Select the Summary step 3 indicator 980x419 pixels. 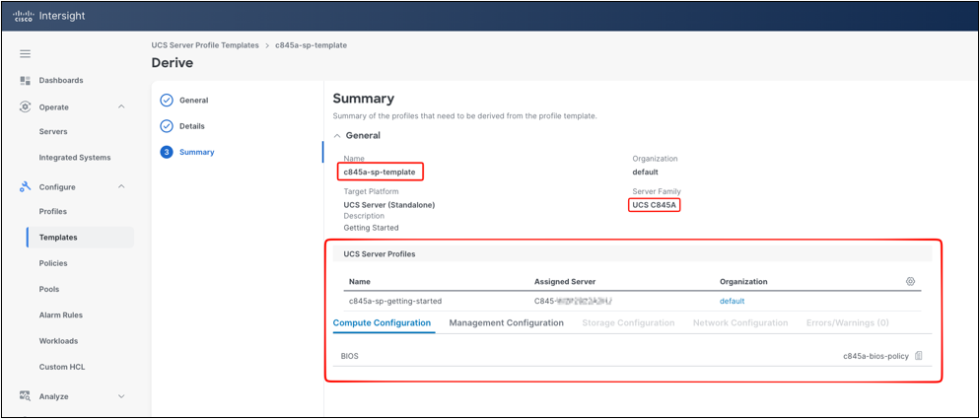[x=167, y=152]
